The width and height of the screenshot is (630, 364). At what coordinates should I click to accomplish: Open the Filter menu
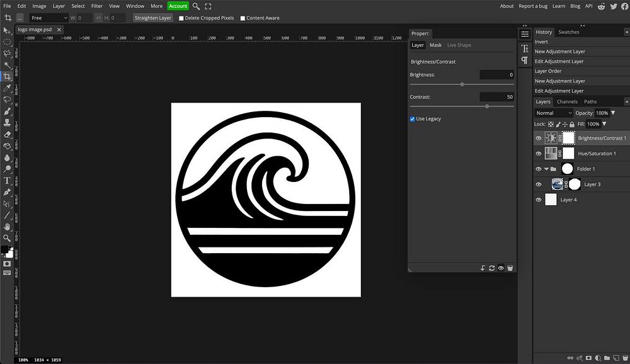(96, 6)
